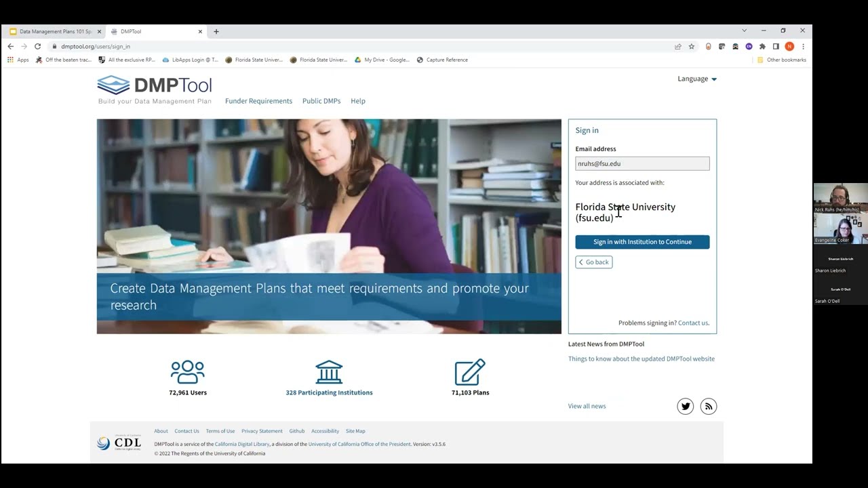Bookmark this page with the star icon
868x488 pixels.
point(692,47)
